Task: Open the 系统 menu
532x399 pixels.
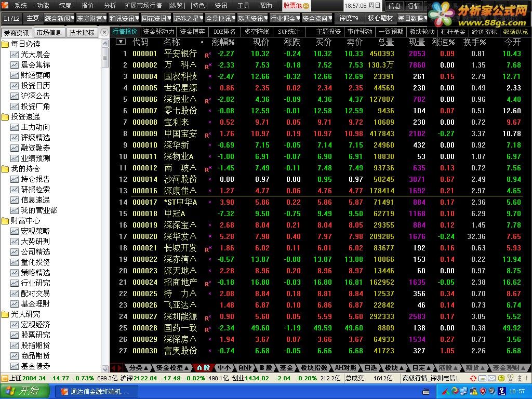Action: pyautogui.click(x=21, y=5)
